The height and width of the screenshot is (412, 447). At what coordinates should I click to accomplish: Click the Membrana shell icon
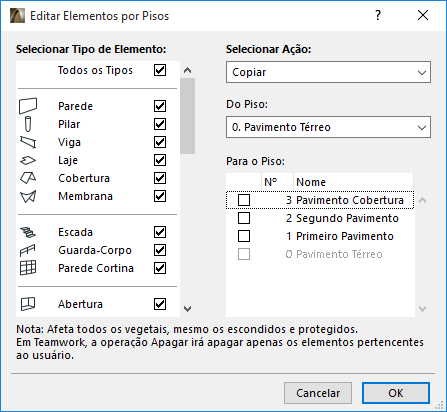point(28,196)
